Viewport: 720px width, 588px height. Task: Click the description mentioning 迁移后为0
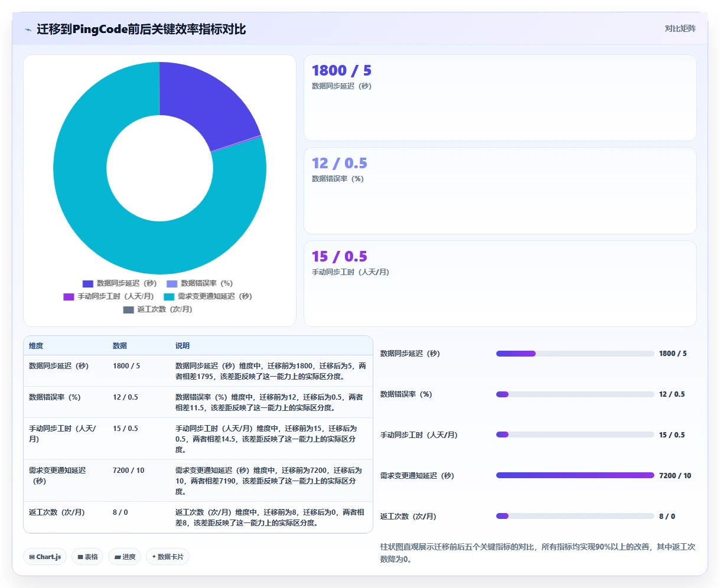coord(270,518)
